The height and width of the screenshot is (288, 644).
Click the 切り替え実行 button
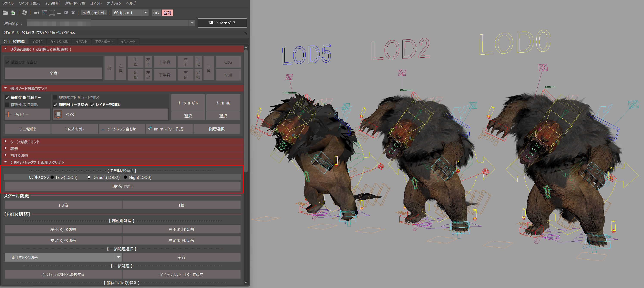(122, 186)
